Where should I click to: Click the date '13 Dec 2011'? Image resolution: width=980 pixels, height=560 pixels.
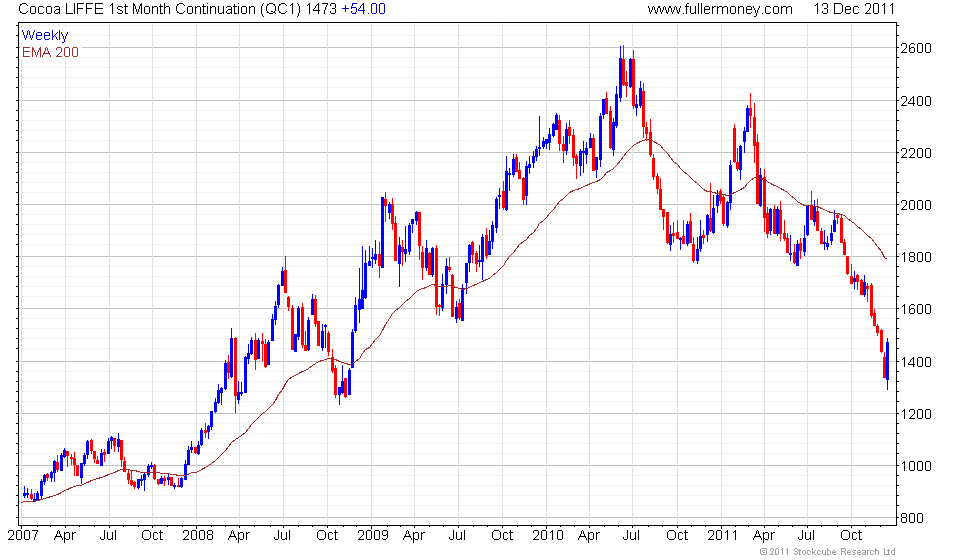(854, 9)
